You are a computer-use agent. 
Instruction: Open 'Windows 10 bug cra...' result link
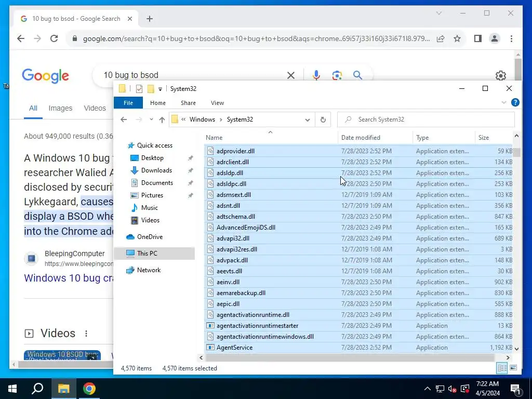69,278
